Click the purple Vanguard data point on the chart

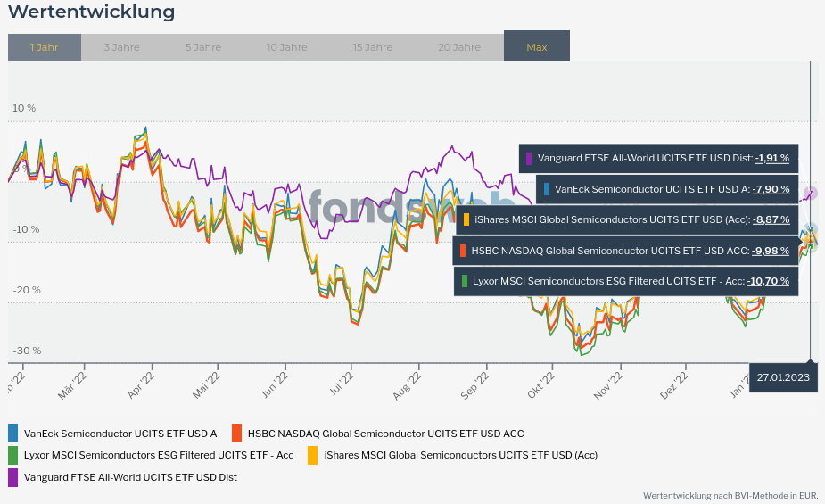pyautogui.click(x=811, y=193)
